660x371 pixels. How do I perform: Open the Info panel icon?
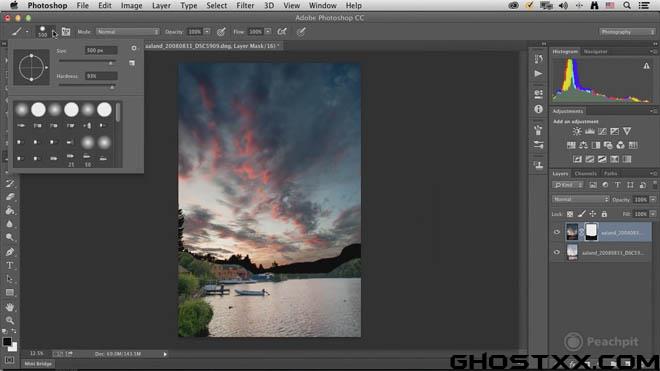[x=538, y=109]
